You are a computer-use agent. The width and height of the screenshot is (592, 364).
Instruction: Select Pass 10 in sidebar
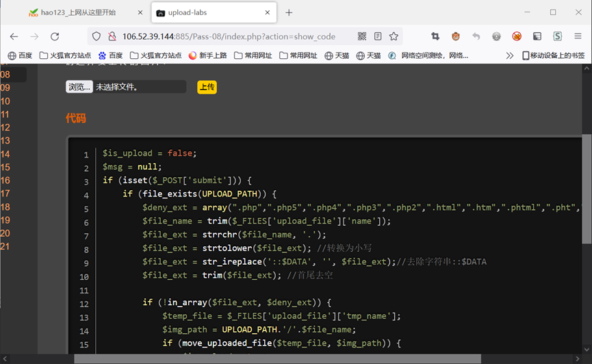pos(5,101)
